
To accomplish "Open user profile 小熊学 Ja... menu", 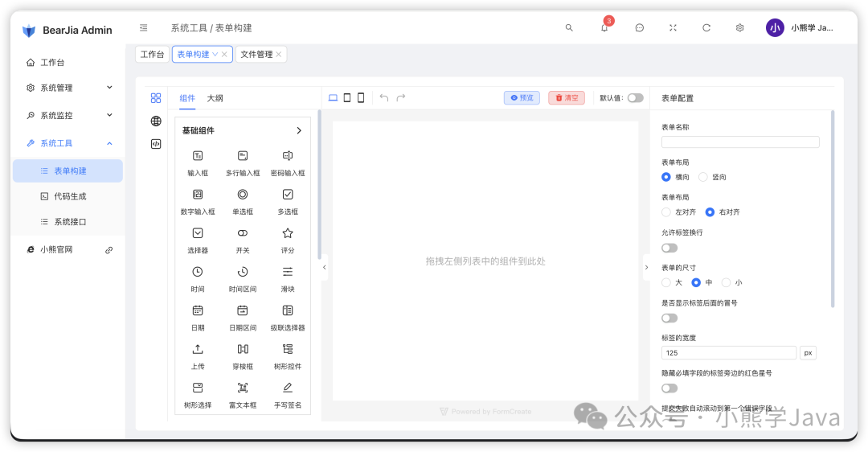I will click(800, 27).
